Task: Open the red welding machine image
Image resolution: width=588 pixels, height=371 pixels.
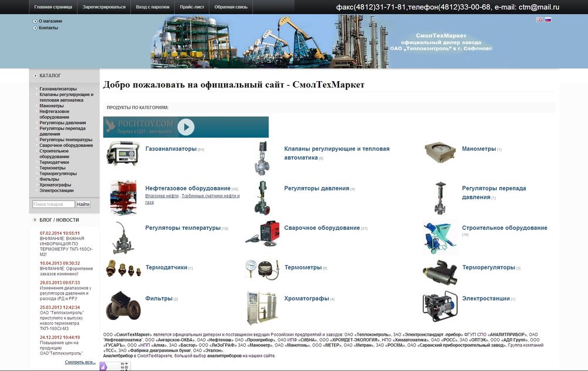Action: (x=262, y=233)
